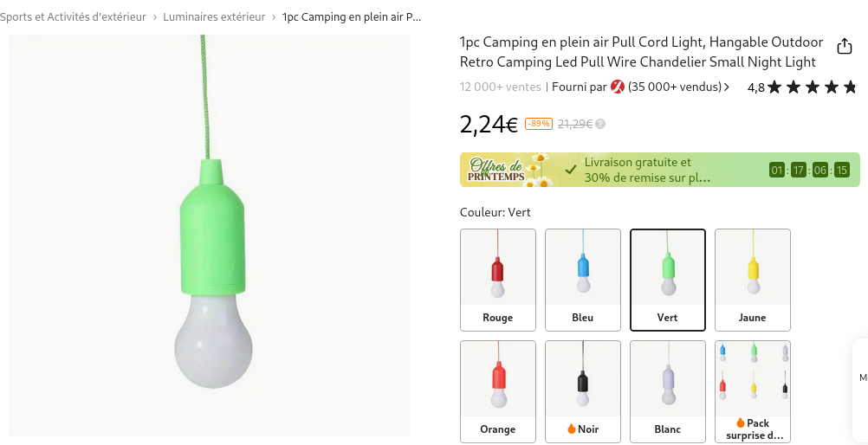Choose the Bleu color variant
The width and height of the screenshot is (868, 445).
click(x=583, y=279)
